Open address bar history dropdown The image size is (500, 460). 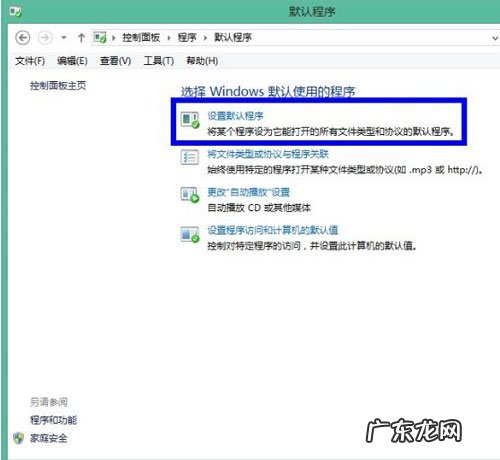click(495, 38)
